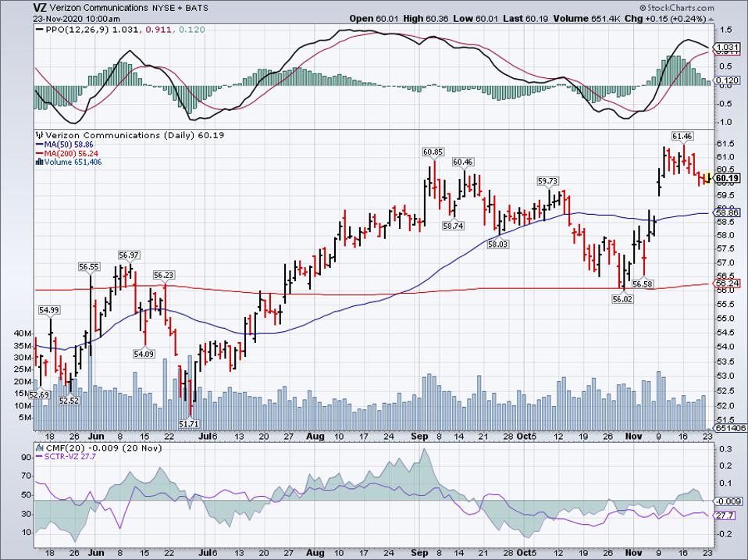Click the 56.58 low price label
Image resolution: width=748 pixels, height=560 pixels.
coord(642,284)
